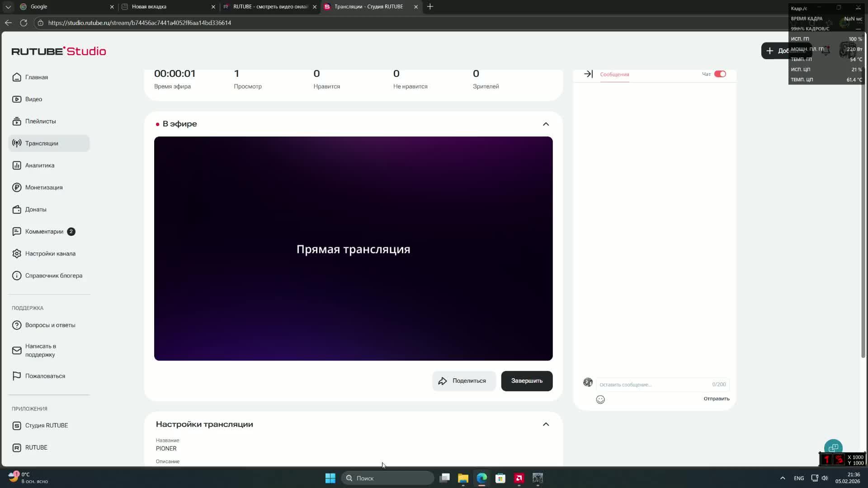Image resolution: width=868 pixels, height=488 pixels.
Task: Reload the page with refresh icon
Action: click(24, 23)
